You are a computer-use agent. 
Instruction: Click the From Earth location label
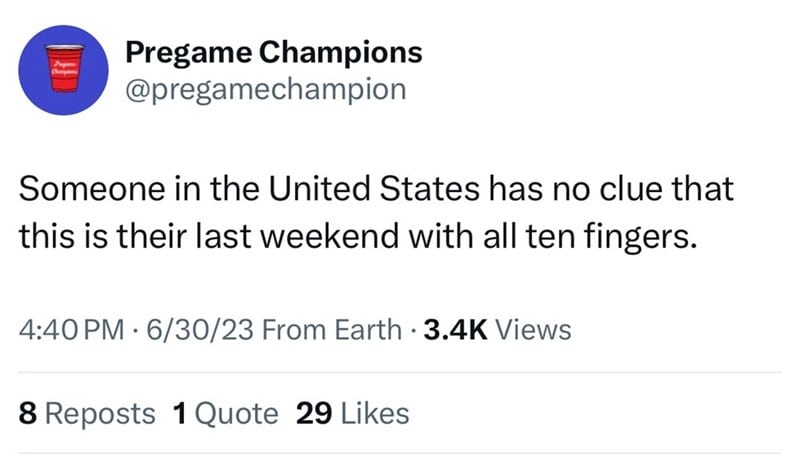click(332, 329)
